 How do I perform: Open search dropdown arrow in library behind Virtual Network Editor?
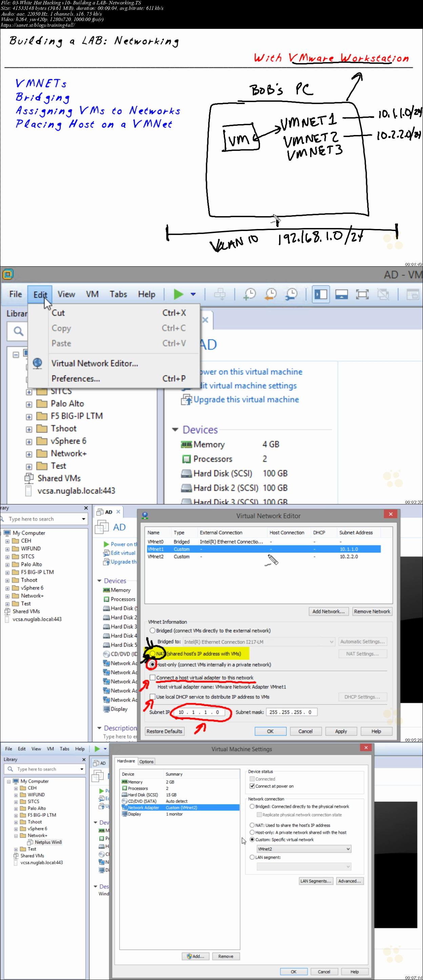(x=83, y=519)
